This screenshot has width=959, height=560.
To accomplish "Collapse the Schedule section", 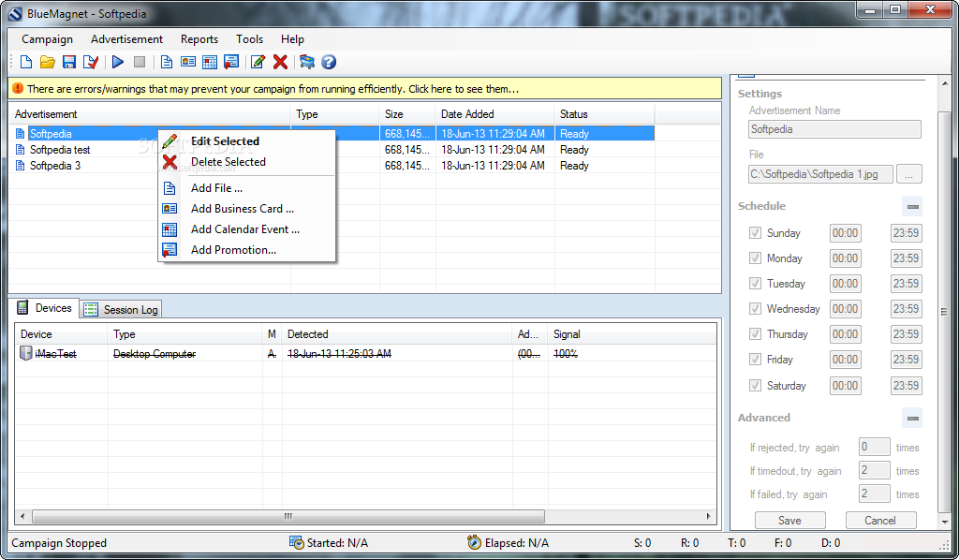I will coord(912,207).
